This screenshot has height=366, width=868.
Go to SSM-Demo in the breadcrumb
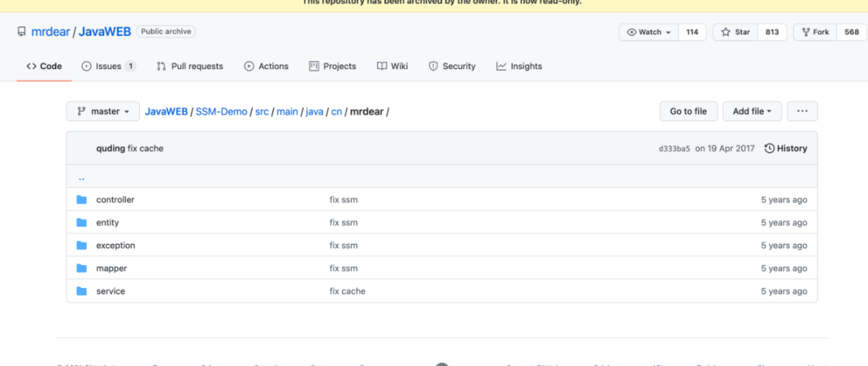tap(222, 111)
